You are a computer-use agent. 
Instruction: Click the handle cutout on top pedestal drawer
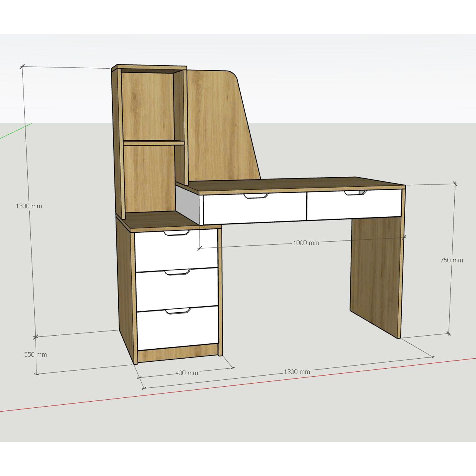[x=177, y=233]
